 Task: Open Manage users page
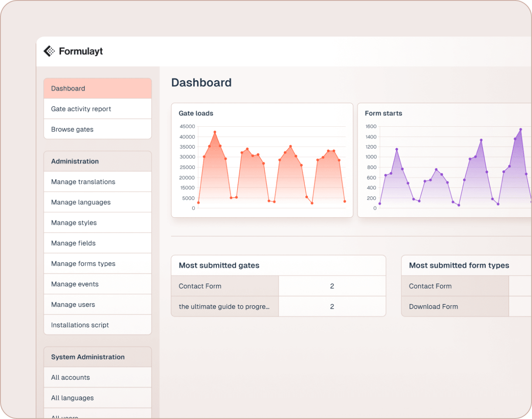pos(73,304)
